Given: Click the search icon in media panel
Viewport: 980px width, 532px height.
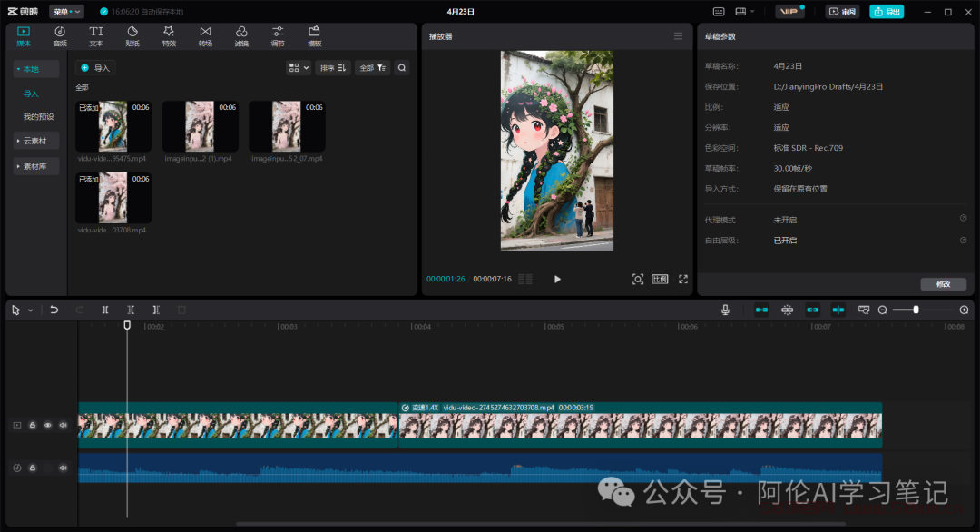Looking at the screenshot, I should 401,67.
